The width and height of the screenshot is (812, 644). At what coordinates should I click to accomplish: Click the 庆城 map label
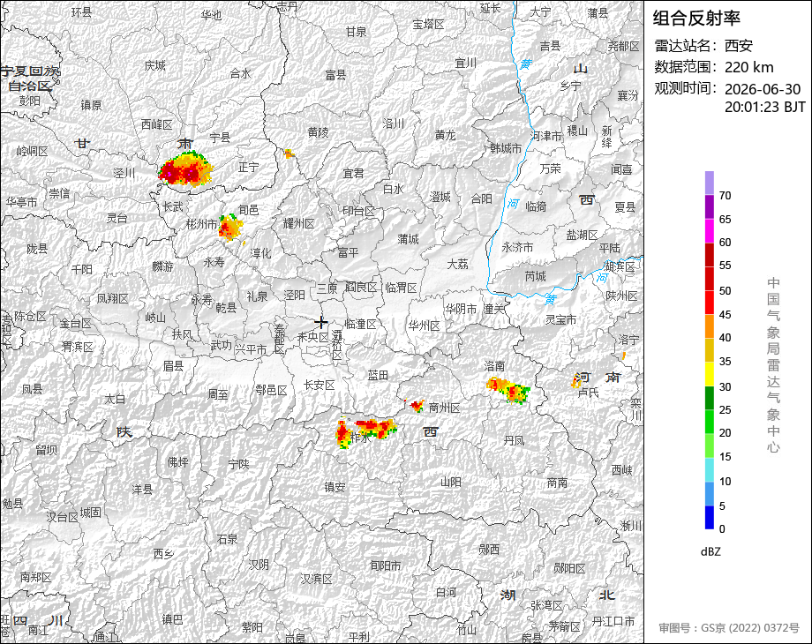pos(154,65)
